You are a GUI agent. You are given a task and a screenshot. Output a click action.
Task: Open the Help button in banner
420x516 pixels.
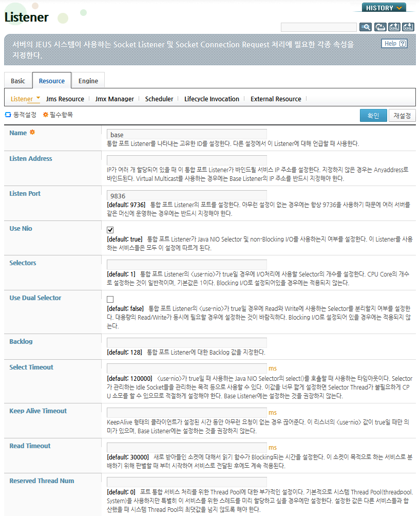[394, 44]
